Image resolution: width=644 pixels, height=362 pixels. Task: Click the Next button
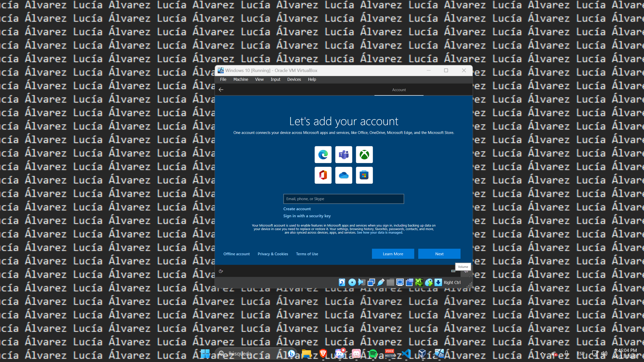(x=439, y=254)
